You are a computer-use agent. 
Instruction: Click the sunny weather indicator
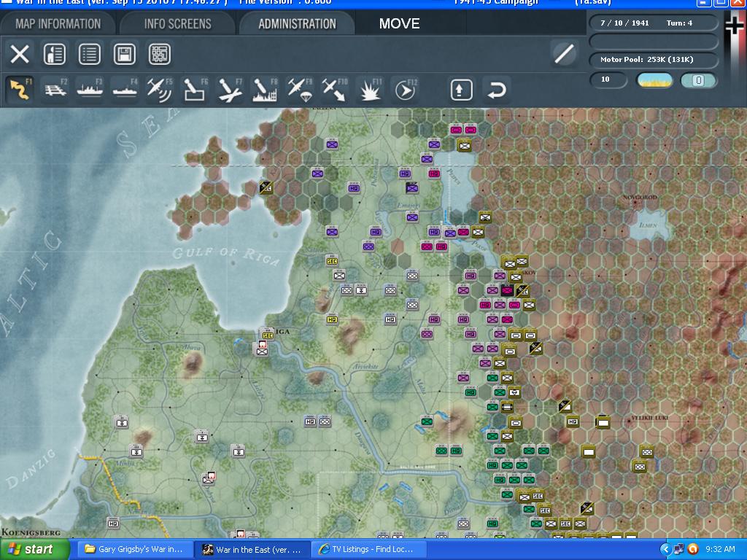(x=654, y=80)
